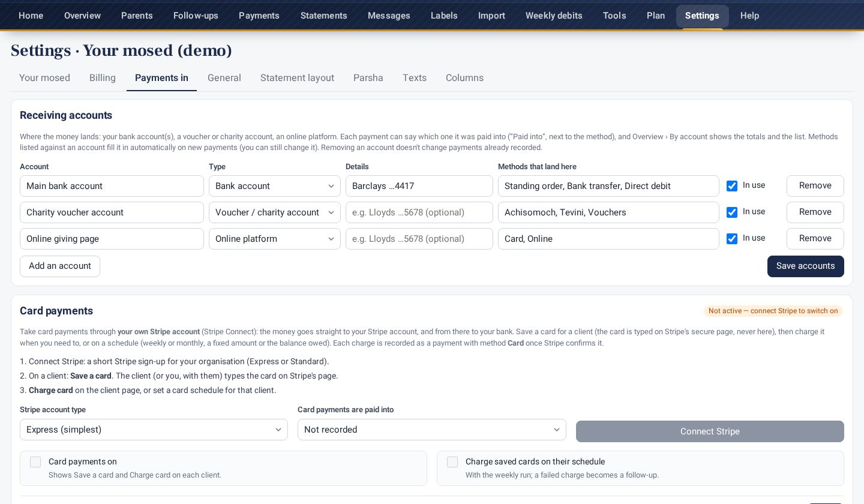The width and height of the screenshot is (864, 504).
Task: Expand Card payments are paid into dropdown
Action: [x=432, y=430]
